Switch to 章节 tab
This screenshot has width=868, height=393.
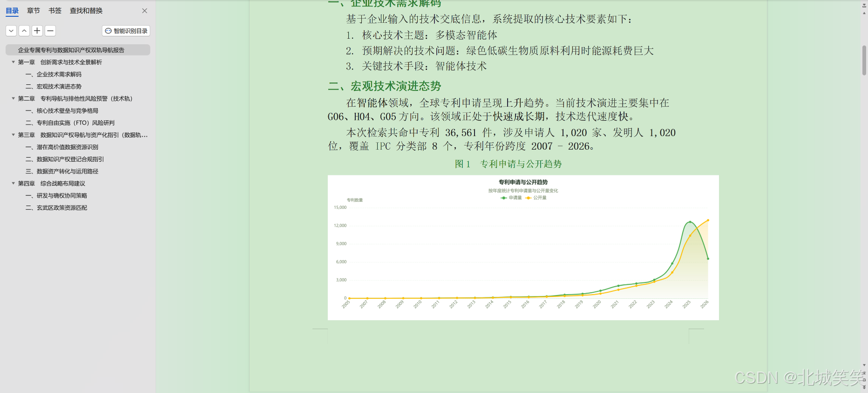(34, 11)
